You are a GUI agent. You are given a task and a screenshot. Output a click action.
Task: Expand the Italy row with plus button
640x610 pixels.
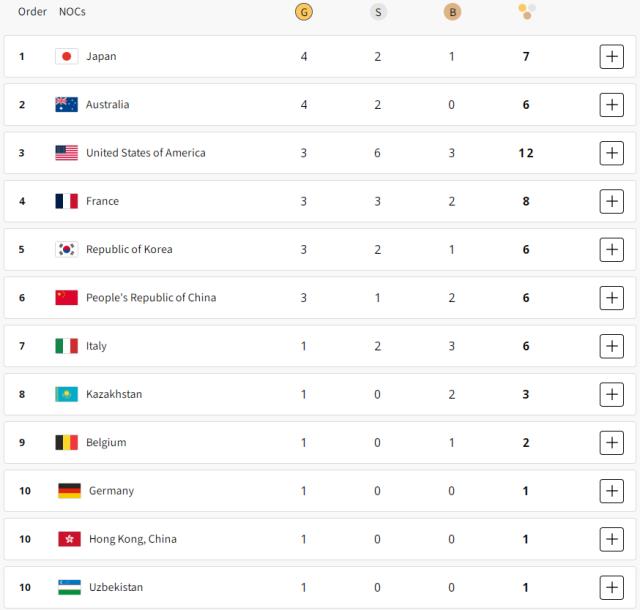tap(611, 346)
